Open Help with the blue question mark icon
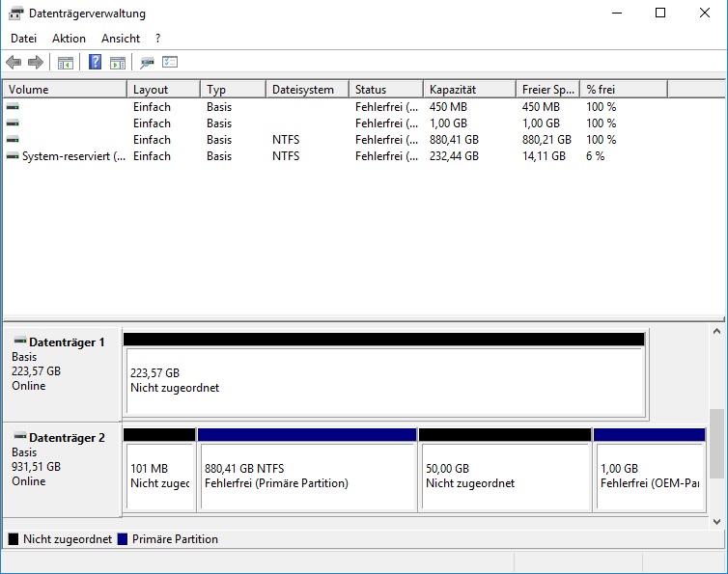The image size is (728, 574). click(96, 62)
